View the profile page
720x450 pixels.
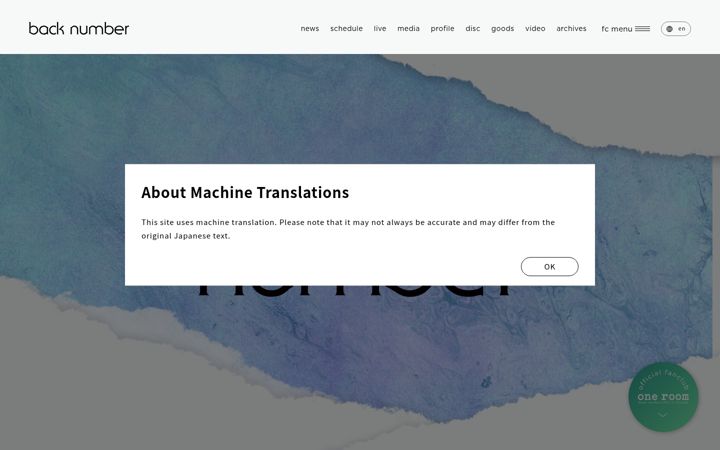coord(442,28)
